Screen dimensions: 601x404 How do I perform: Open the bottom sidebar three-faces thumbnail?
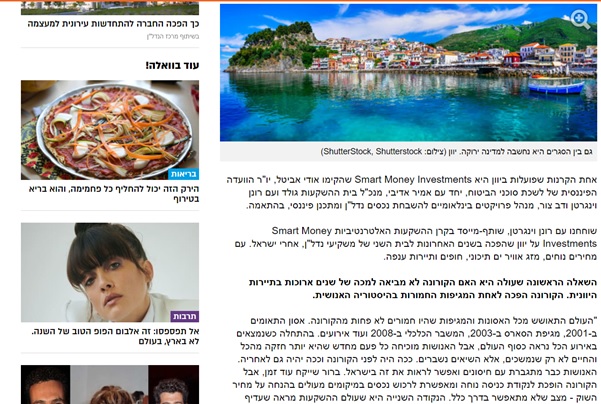point(110,384)
